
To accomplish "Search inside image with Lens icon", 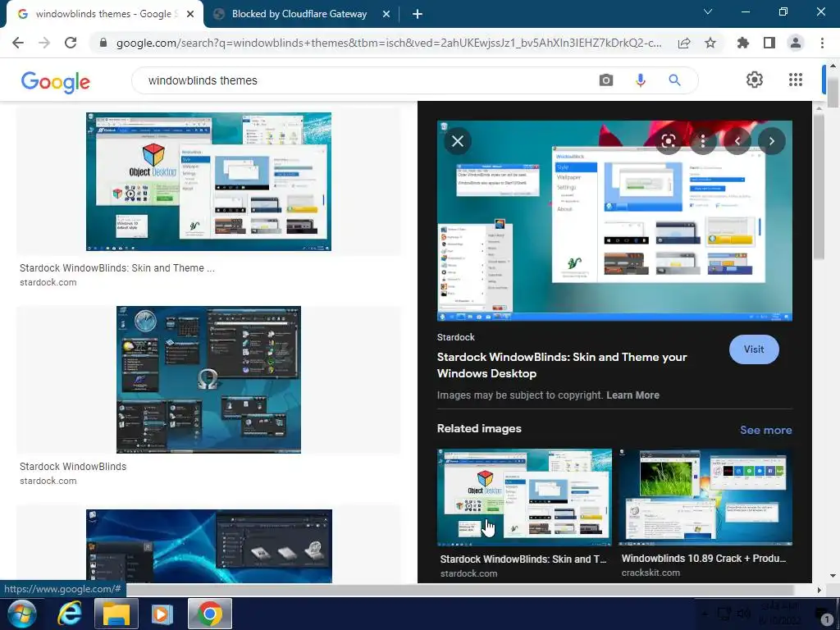I will tap(668, 141).
